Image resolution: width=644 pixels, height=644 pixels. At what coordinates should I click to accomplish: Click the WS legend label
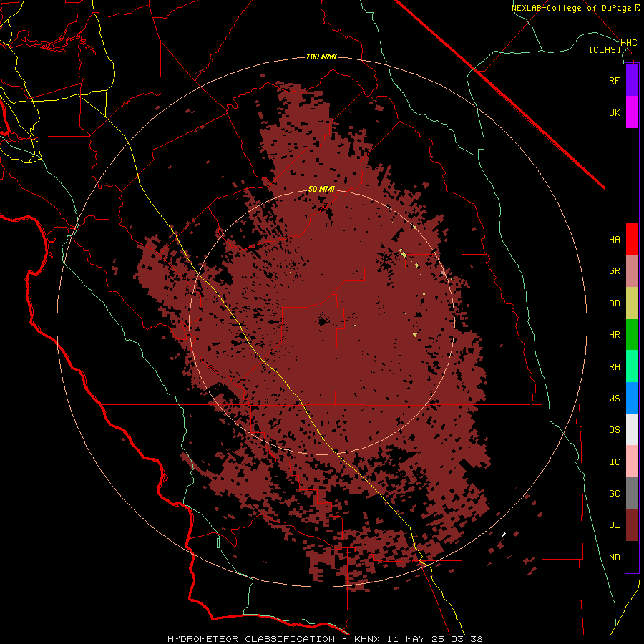[x=614, y=399]
